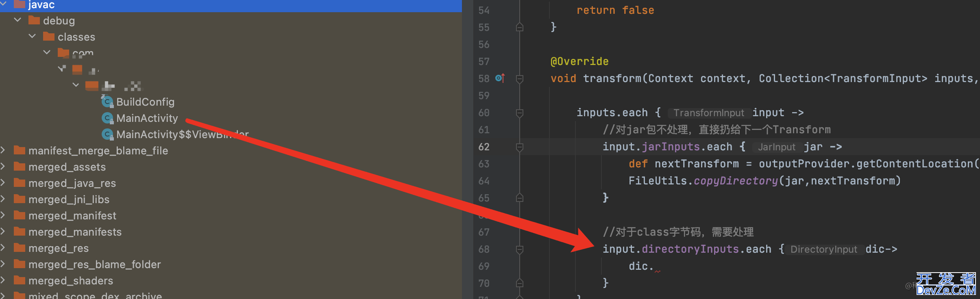Image resolution: width=980 pixels, height=299 pixels.
Task: Click the merged_res folder icon
Action: (x=20, y=248)
